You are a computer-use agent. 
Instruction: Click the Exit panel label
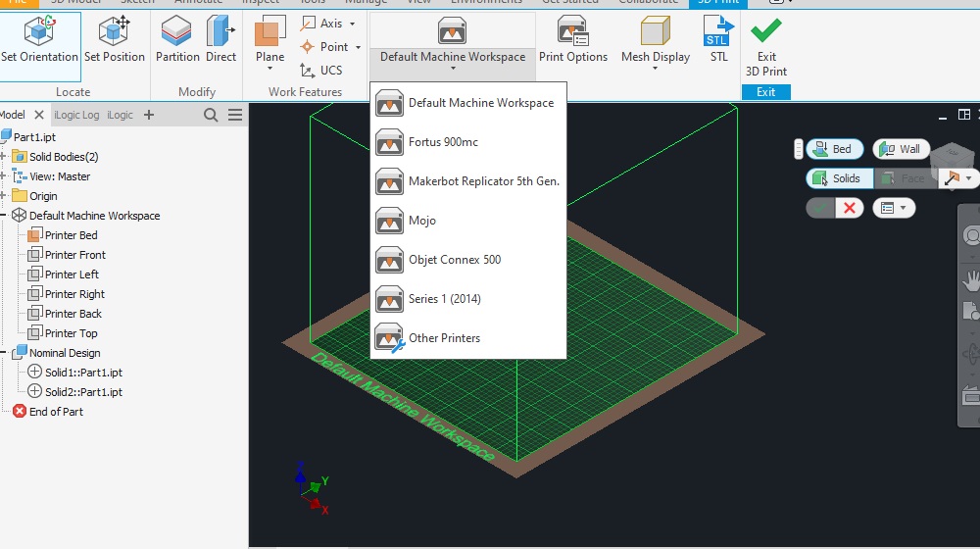pyautogui.click(x=765, y=92)
